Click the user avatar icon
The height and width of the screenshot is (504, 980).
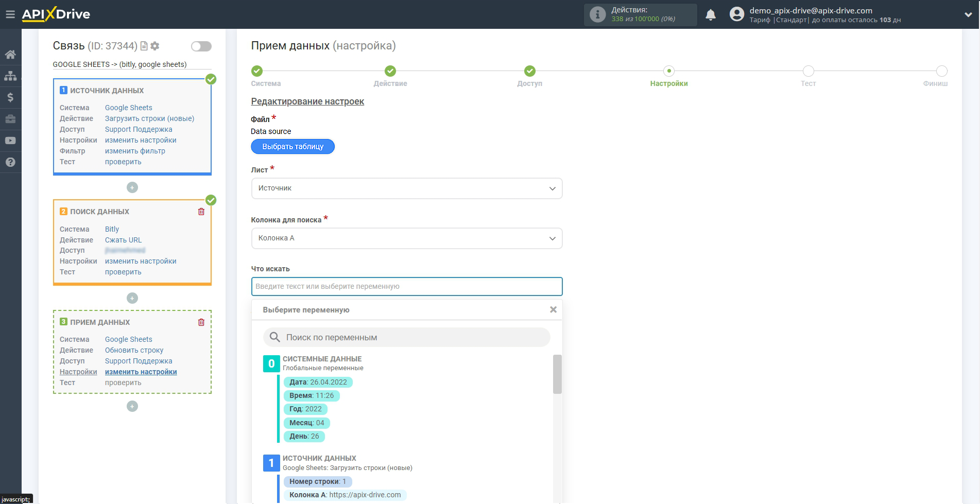click(x=737, y=14)
